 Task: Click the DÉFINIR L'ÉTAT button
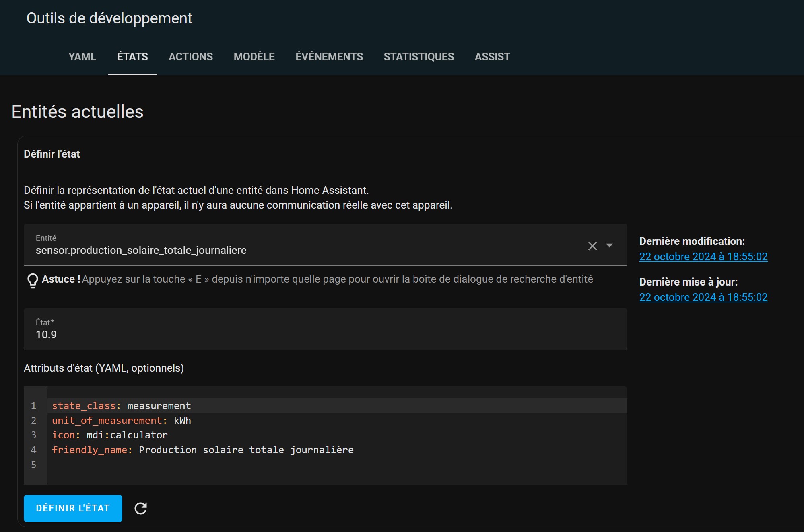[73, 508]
